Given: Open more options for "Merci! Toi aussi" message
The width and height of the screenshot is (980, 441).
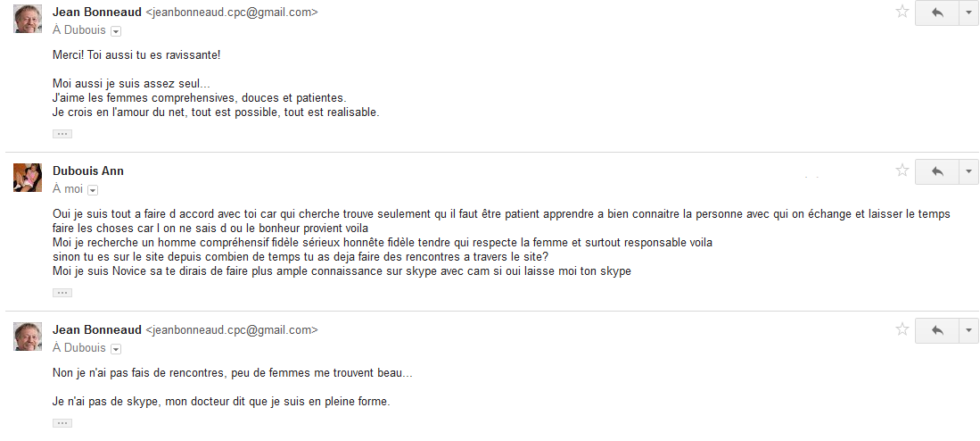Looking at the screenshot, I should click(x=968, y=12).
